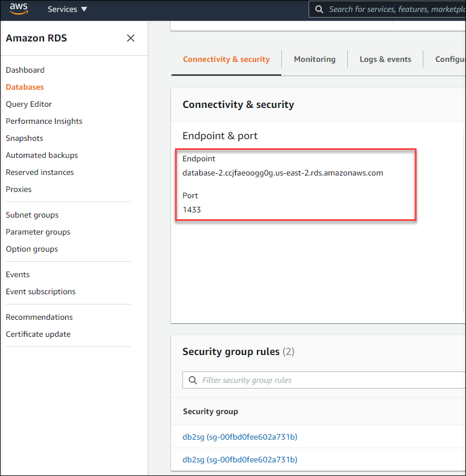Image resolution: width=466 pixels, height=476 pixels.
Task: Switch to the Monitoring tab
Action: 315,59
